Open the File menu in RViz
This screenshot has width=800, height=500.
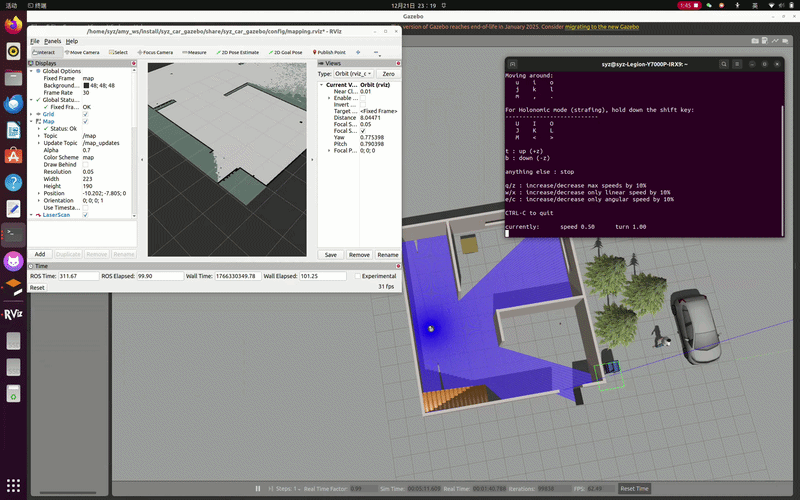pyautogui.click(x=34, y=41)
